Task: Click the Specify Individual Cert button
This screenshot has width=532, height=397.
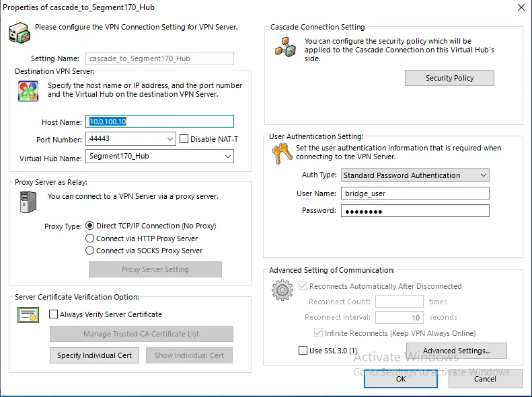Action: coord(94,355)
